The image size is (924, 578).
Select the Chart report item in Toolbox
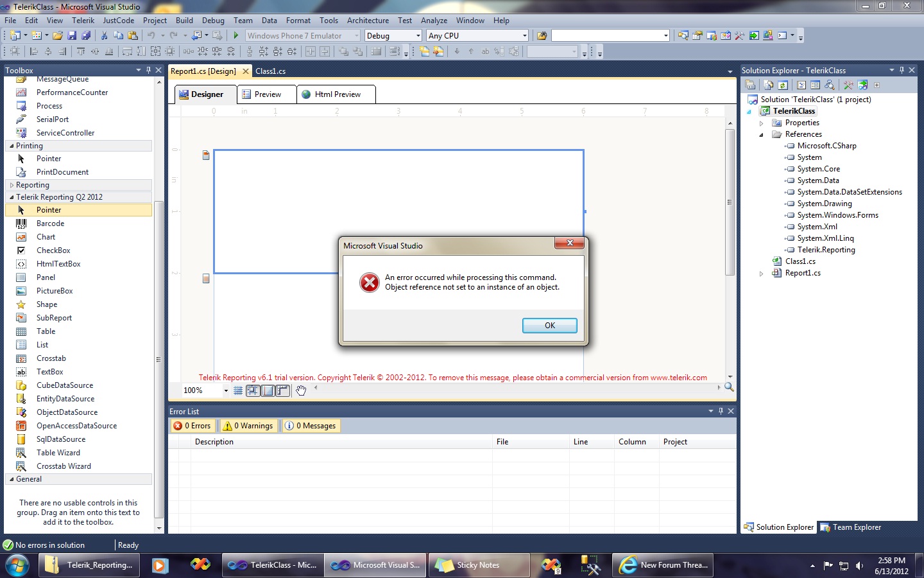78,237
